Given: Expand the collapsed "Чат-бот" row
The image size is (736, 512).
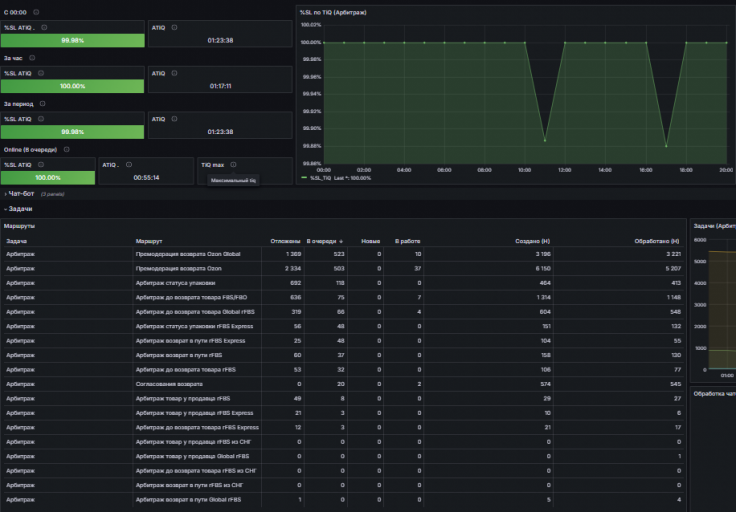Looking at the screenshot, I should 21,193.
